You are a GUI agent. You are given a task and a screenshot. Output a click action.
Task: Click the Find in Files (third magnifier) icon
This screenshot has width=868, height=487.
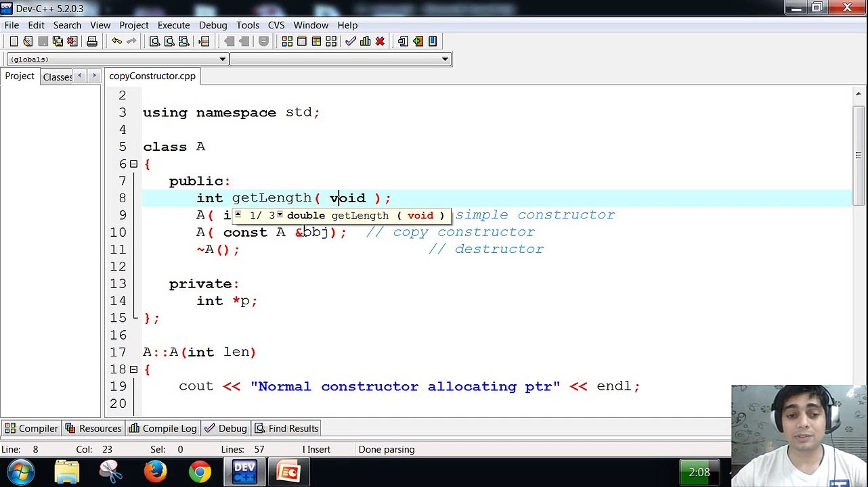(184, 41)
